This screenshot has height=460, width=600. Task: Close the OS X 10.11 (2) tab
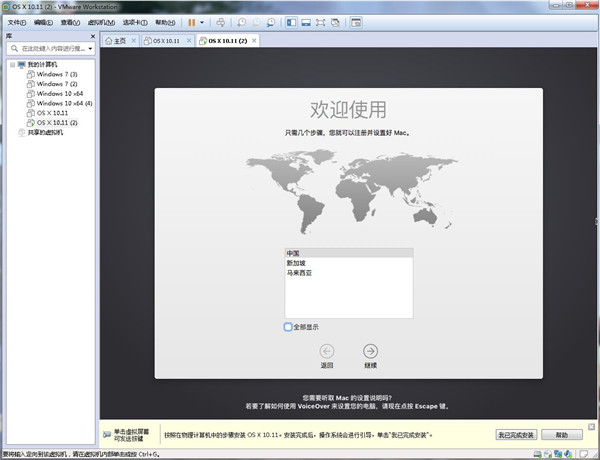pyautogui.click(x=254, y=41)
